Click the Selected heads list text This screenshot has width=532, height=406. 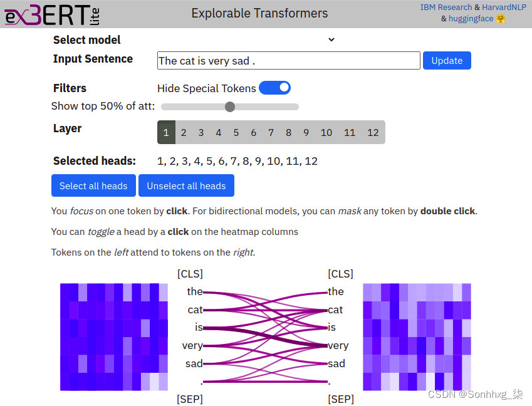point(237,161)
